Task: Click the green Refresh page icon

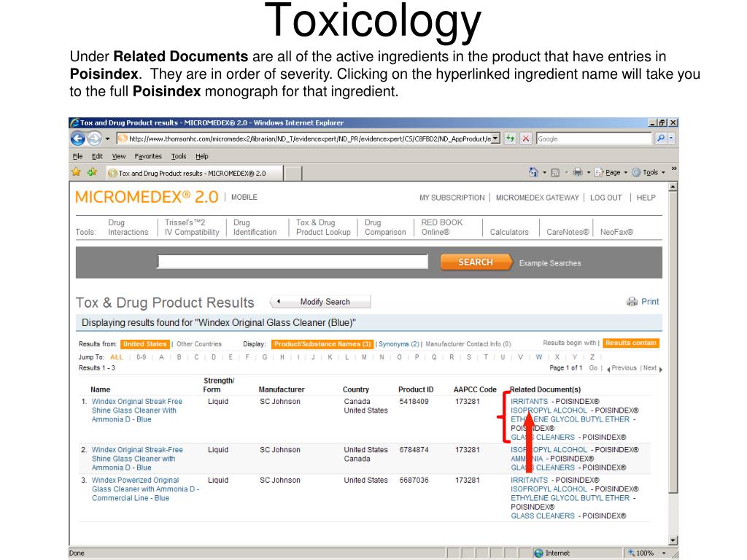Action: click(510, 139)
